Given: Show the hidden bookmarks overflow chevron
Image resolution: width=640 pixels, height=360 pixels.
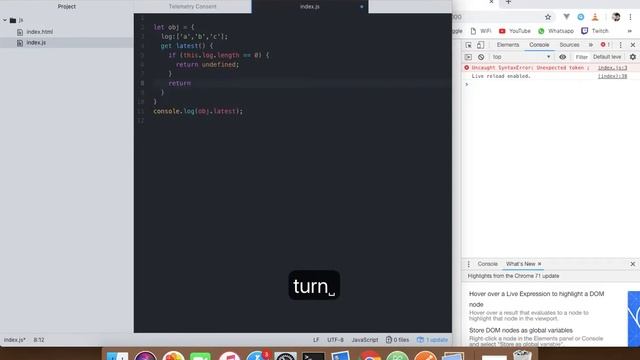Looking at the screenshot, I should point(629,31).
